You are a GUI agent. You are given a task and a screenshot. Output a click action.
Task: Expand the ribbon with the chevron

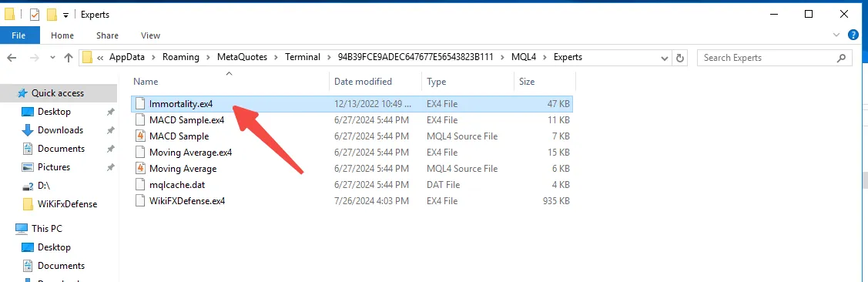(836, 35)
